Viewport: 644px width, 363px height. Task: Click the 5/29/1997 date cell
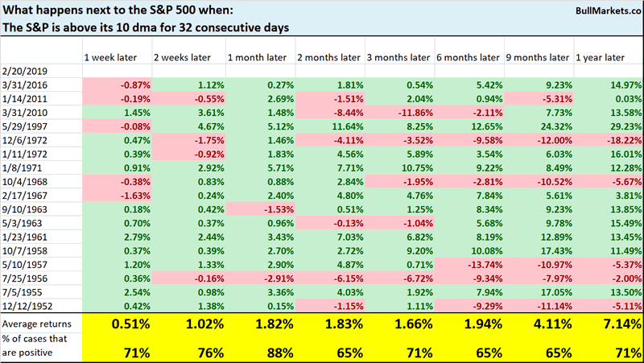click(x=24, y=126)
